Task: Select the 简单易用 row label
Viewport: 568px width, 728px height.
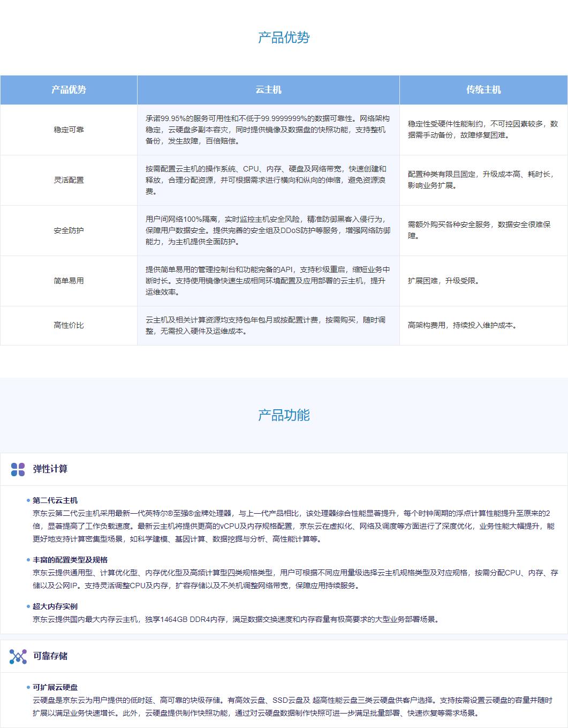Action: point(69,281)
